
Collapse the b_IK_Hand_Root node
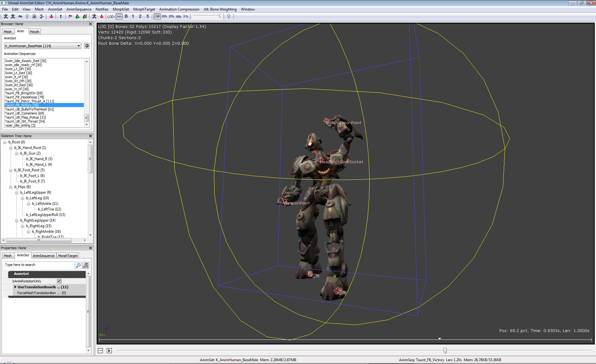coord(11,148)
